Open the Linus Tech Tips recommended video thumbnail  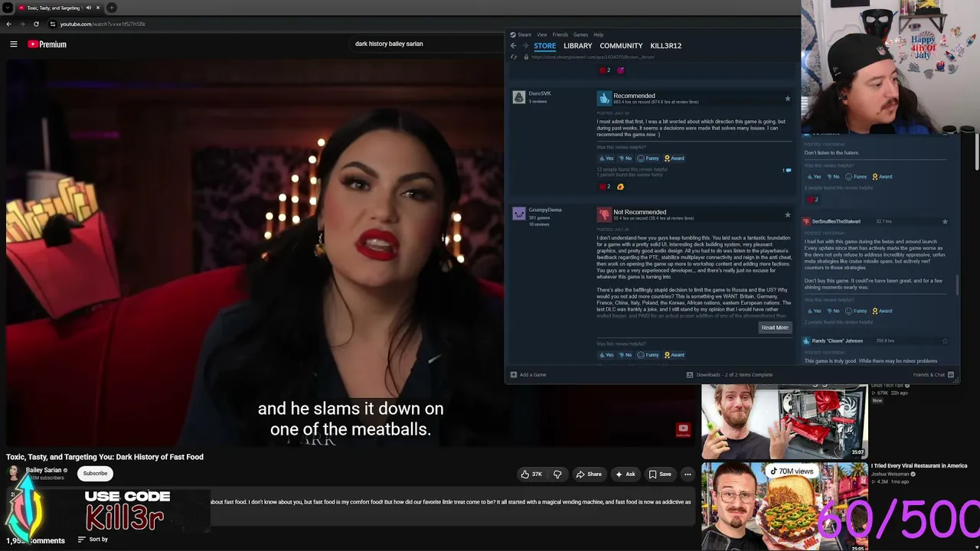784,421
